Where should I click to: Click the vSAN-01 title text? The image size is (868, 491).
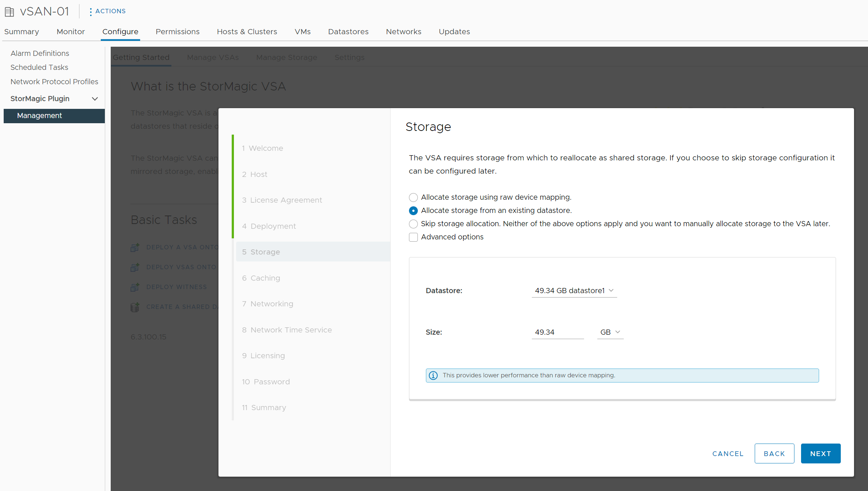45,11
